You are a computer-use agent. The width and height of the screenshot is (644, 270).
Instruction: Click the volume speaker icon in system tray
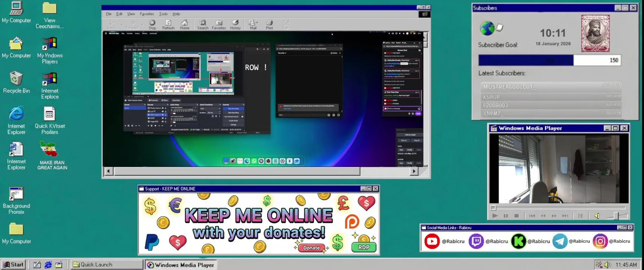[607, 265]
